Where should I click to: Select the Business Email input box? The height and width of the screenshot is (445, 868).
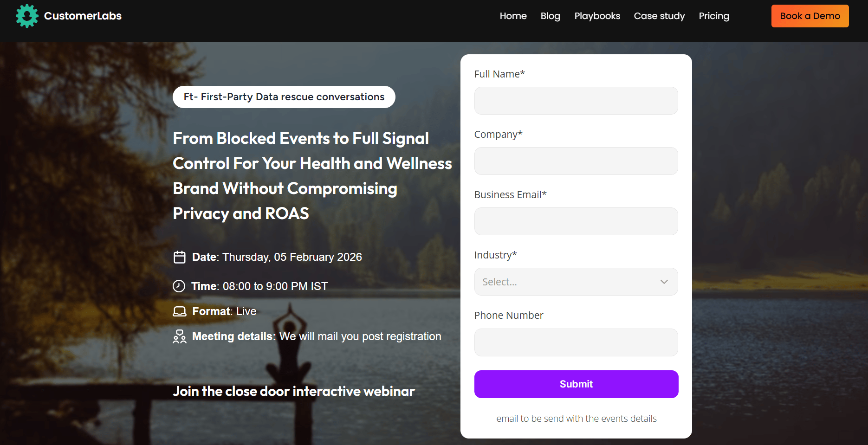click(x=576, y=221)
